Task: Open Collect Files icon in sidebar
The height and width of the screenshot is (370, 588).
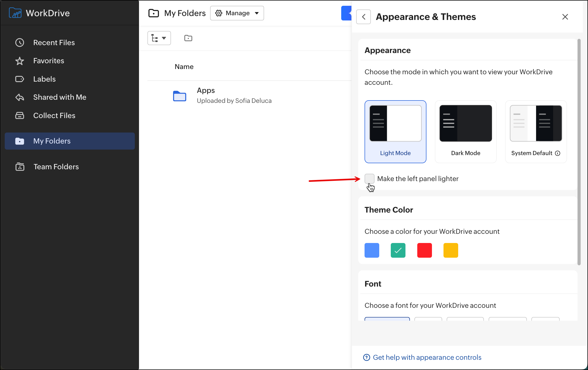Action: (x=20, y=115)
